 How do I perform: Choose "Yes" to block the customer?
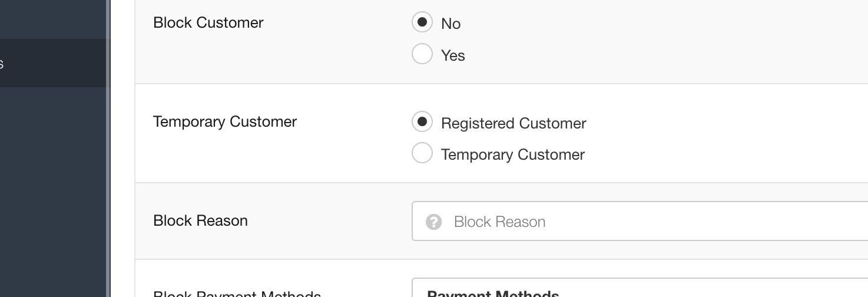[422, 54]
